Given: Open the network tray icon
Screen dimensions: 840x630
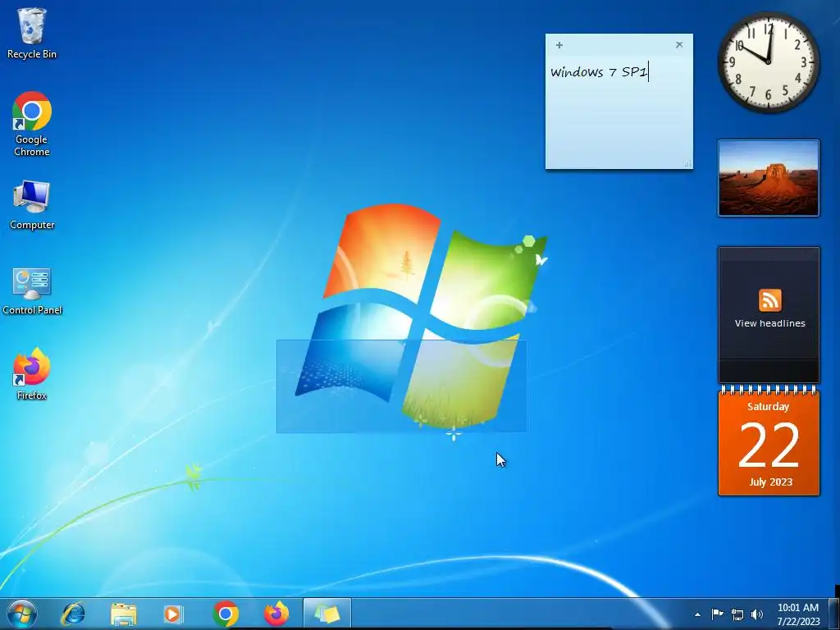Looking at the screenshot, I should 737,614.
